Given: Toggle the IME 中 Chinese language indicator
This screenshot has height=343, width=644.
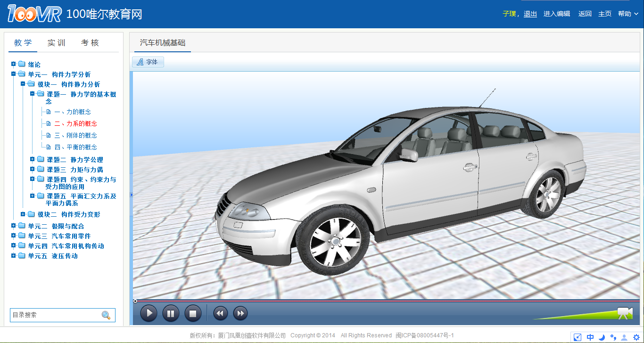Looking at the screenshot, I should pos(590,337).
